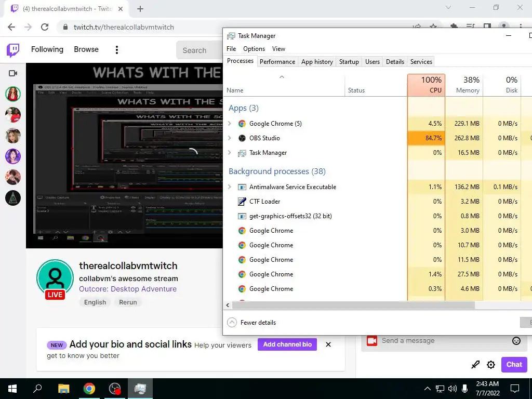The height and width of the screenshot is (399, 532).
Task: Switch to the Users tab
Action: 372,62
